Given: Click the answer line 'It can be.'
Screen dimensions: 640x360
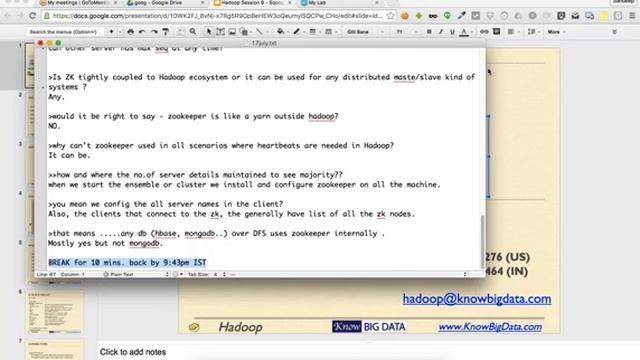Looking at the screenshot, I should click(x=69, y=156).
